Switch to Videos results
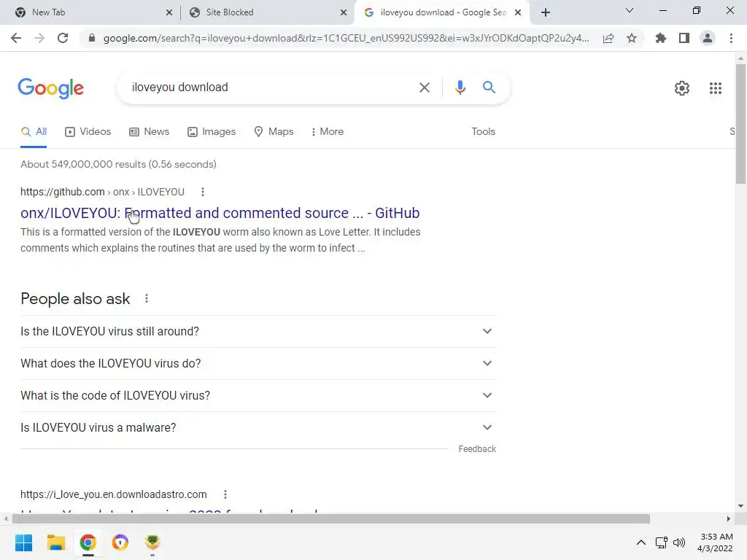 coord(88,131)
